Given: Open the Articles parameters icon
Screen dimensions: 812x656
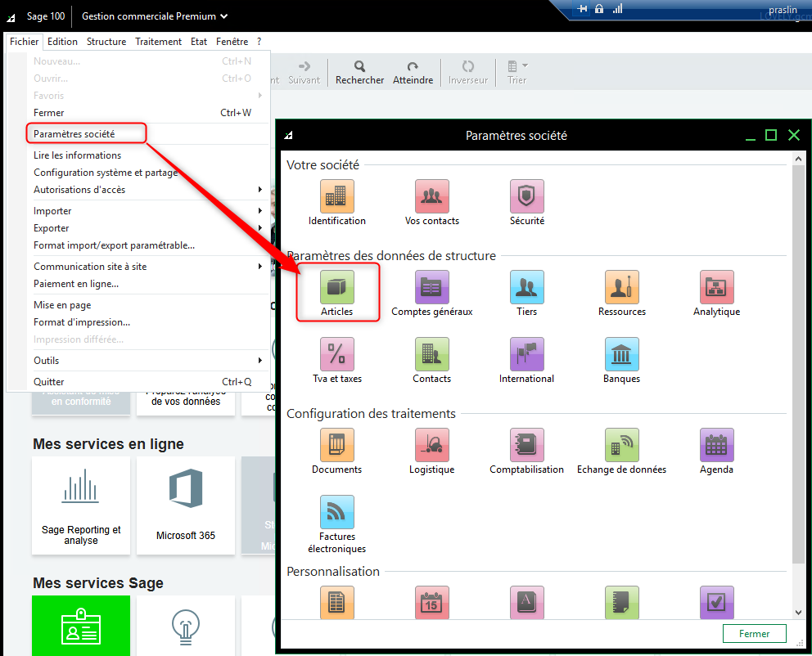Looking at the screenshot, I should point(336,287).
